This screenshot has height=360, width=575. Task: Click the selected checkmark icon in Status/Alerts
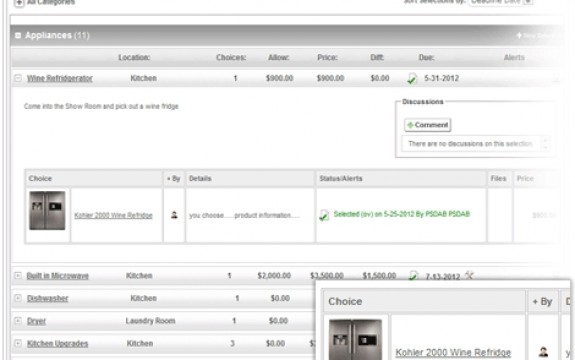[323, 215]
